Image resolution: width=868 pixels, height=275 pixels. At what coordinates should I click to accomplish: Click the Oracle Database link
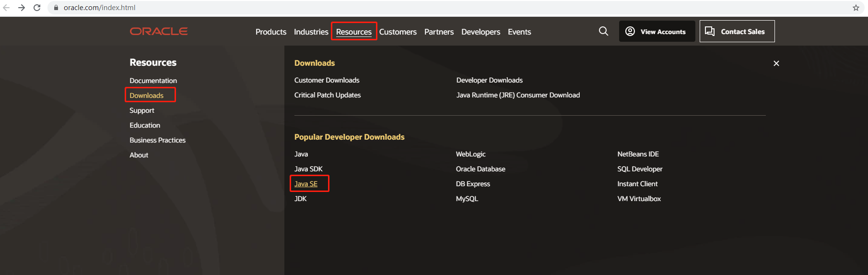click(481, 169)
